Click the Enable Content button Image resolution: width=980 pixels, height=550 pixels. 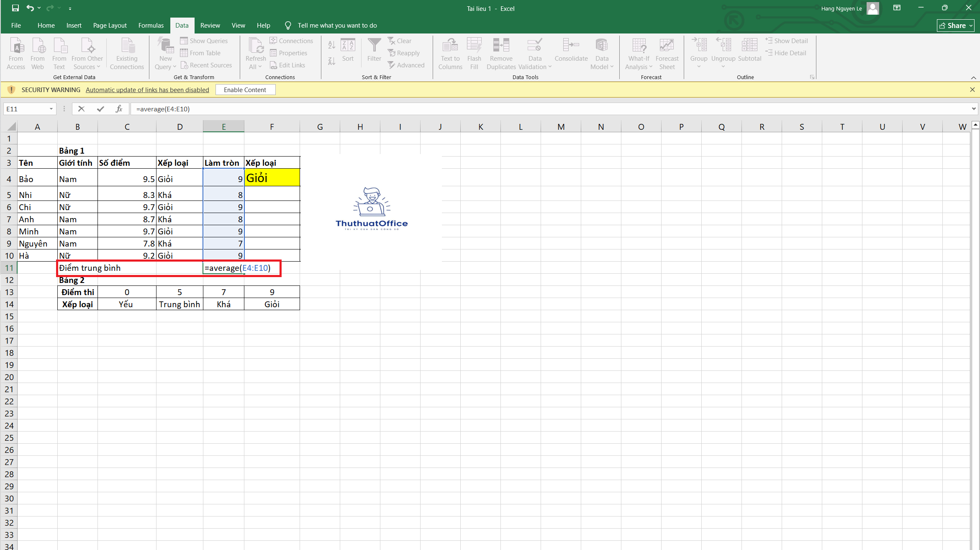(245, 90)
